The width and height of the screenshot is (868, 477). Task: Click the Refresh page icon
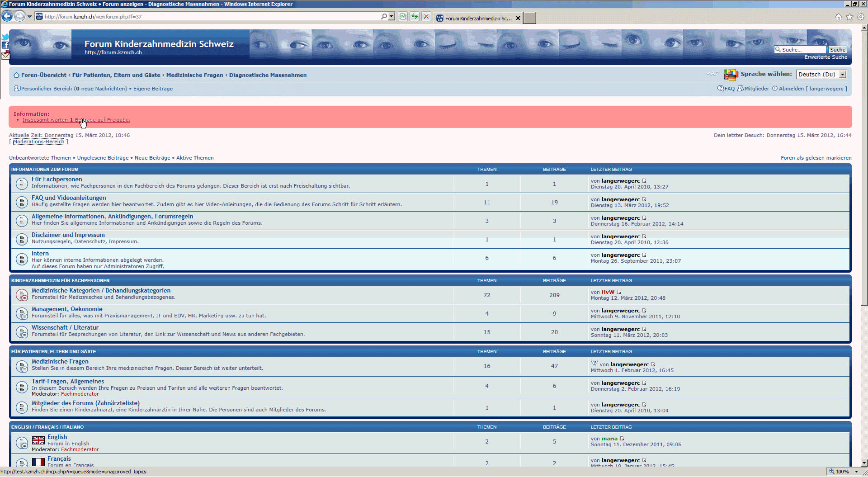[414, 16]
